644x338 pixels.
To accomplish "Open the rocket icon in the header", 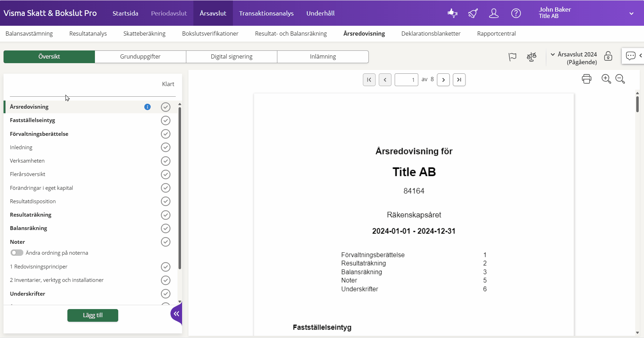I will pos(473,13).
